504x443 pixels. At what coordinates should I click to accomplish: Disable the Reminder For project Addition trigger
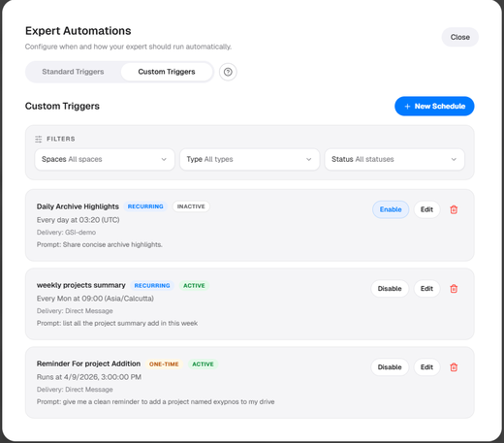[x=390, y=367]
